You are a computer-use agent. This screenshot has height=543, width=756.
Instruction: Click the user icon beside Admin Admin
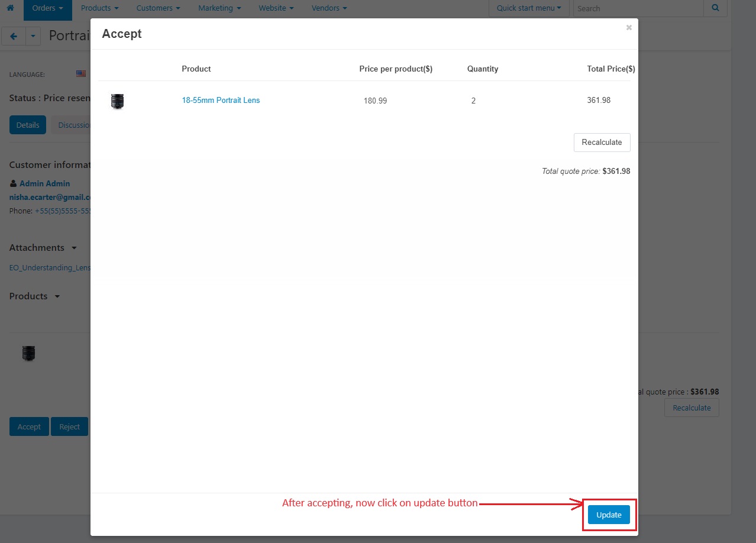[13, 183]
